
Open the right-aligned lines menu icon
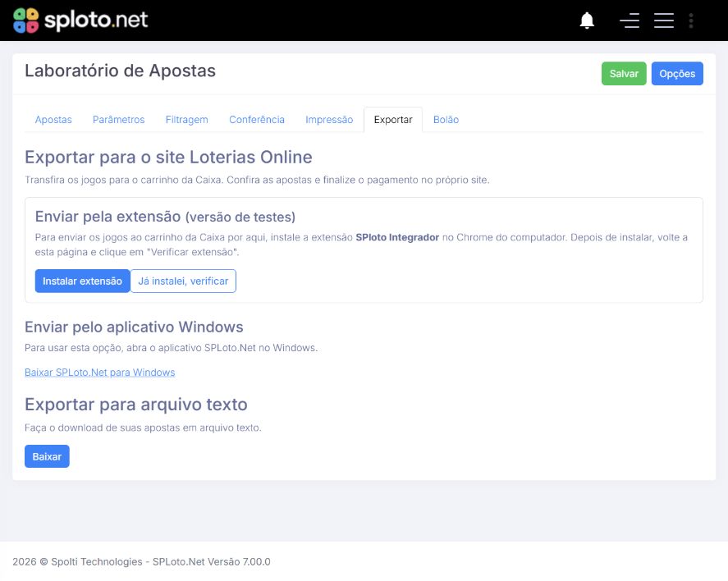click(630, 21)
